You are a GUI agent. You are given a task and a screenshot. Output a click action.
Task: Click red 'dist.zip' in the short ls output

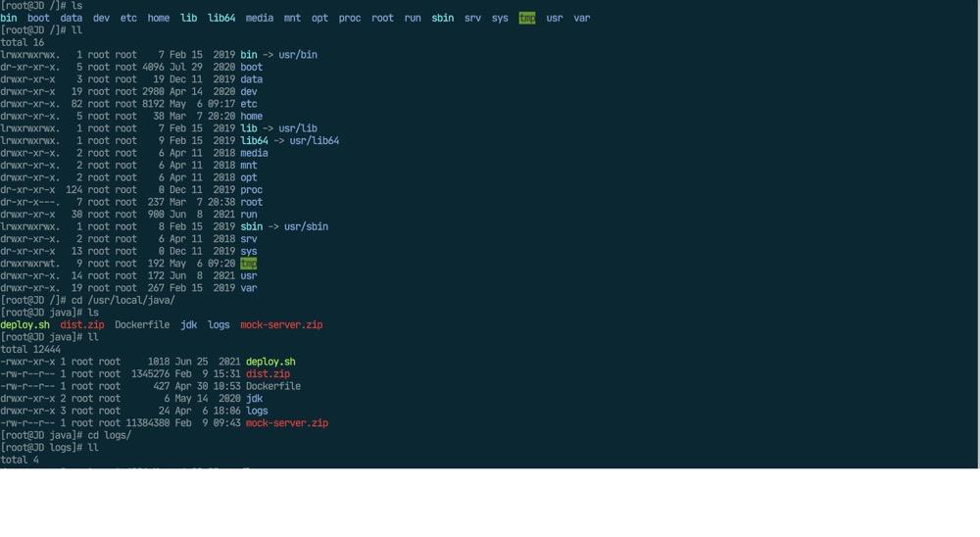click(x=82, y=325)
